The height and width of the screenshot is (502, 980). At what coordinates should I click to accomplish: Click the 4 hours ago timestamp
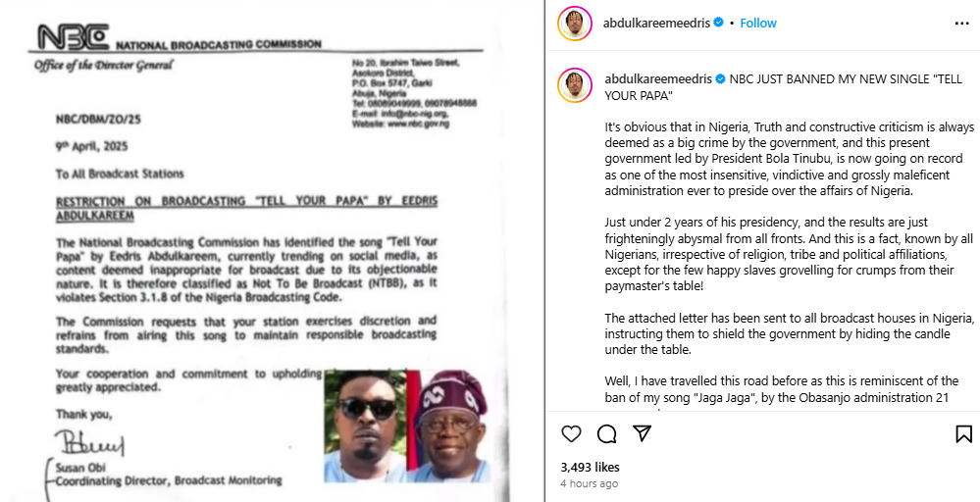click(x=590, y=484)
